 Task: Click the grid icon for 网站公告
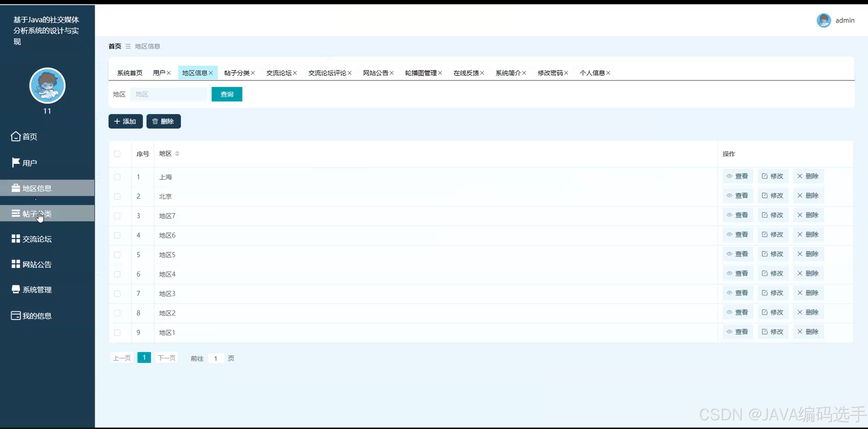click(16, 264)
